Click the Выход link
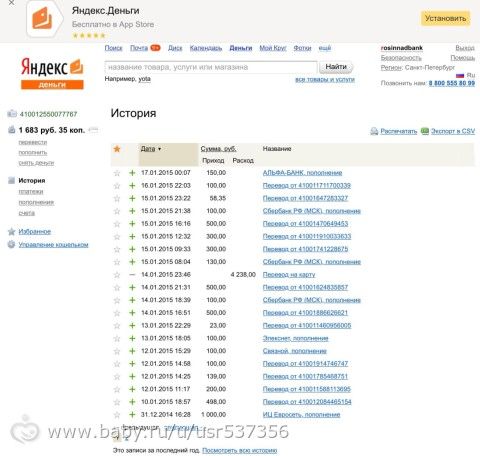The image size is (480, 456). point(465,48)
